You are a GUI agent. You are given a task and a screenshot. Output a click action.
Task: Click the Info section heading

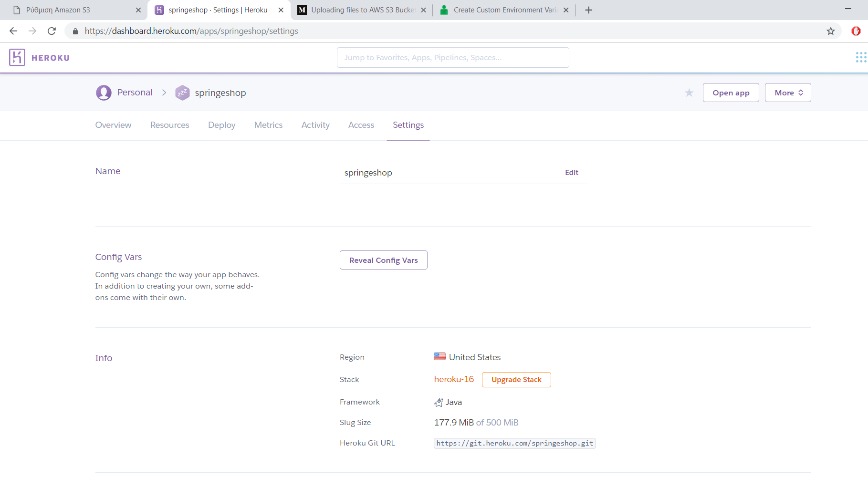tap(104, 358)
